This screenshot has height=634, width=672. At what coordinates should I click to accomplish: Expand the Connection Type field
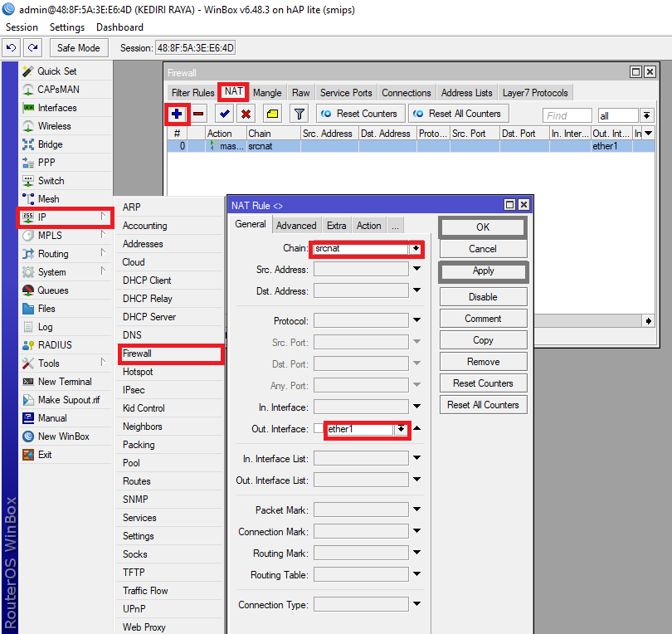click(417, 604)
